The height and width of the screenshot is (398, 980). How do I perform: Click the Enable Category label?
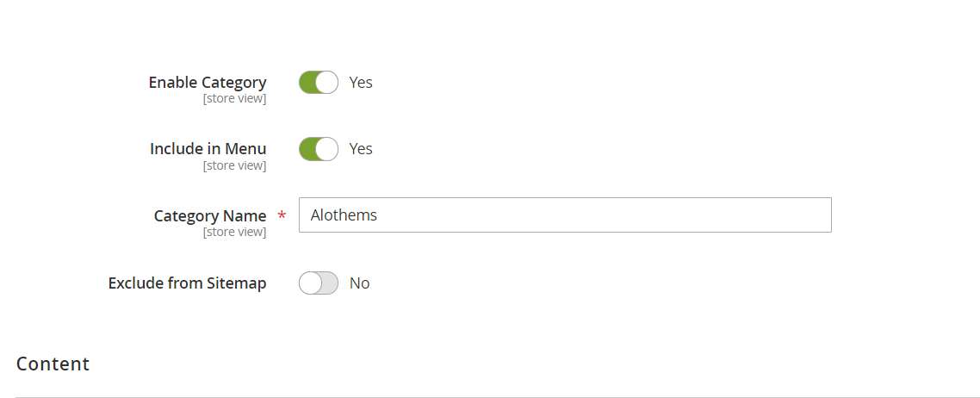click(x=208, y=83)
